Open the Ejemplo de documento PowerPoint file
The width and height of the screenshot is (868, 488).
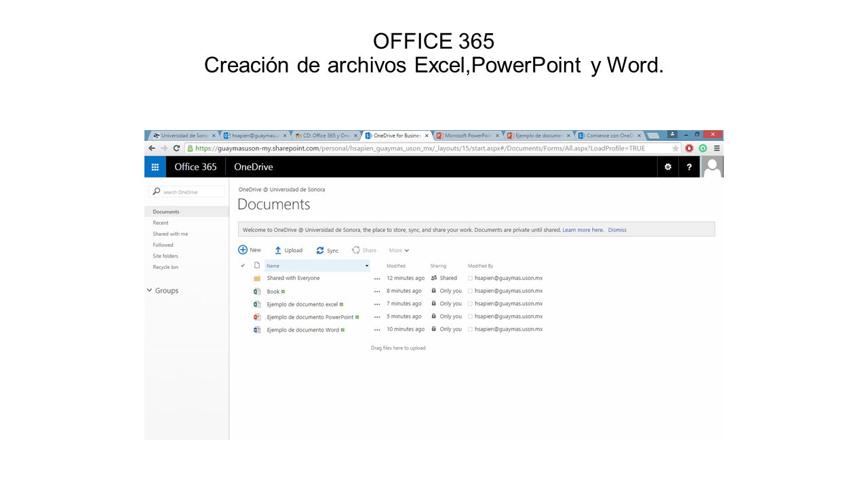(x=310, y=317)
